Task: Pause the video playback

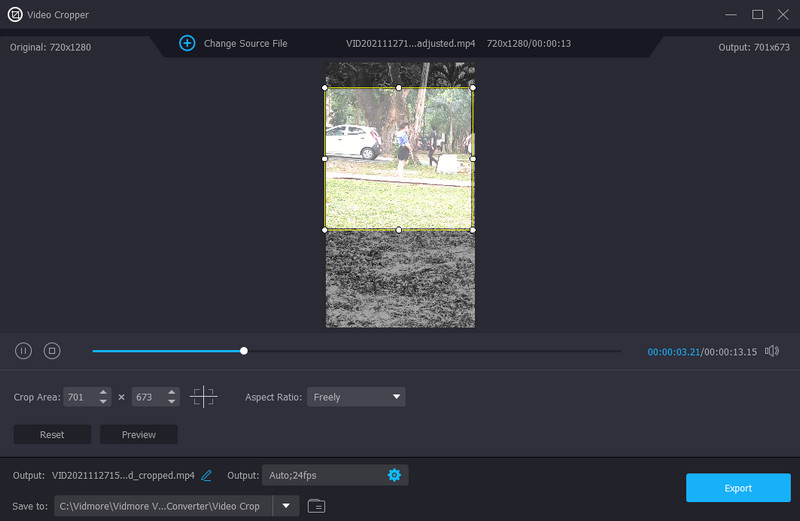Action: pyautogui.click(x=23, y=351)
